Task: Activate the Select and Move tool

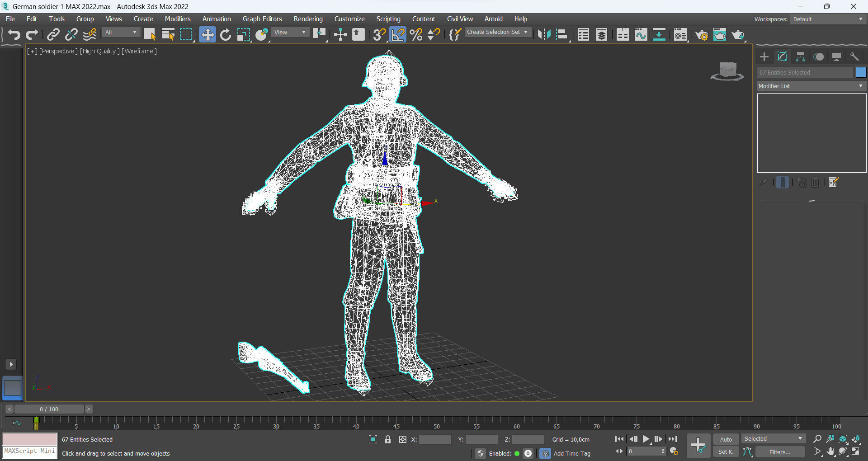Action: pyautogui.click(x=208, y=34)
